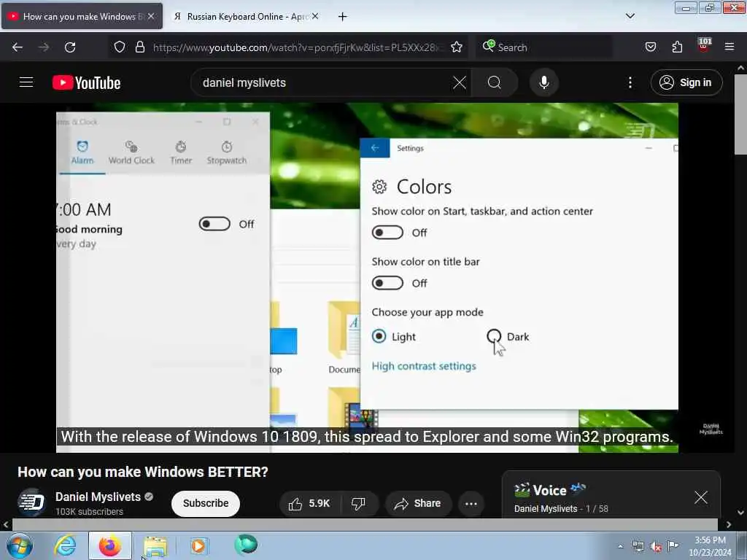747x560 pixels.
Task: Click the Share button
Action: coord(418,503)
